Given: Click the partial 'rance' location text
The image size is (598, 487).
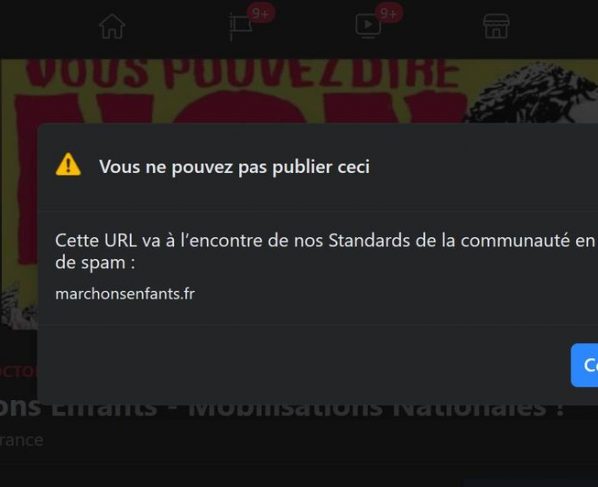Looking at the screenshot, I should click(22, 440).
